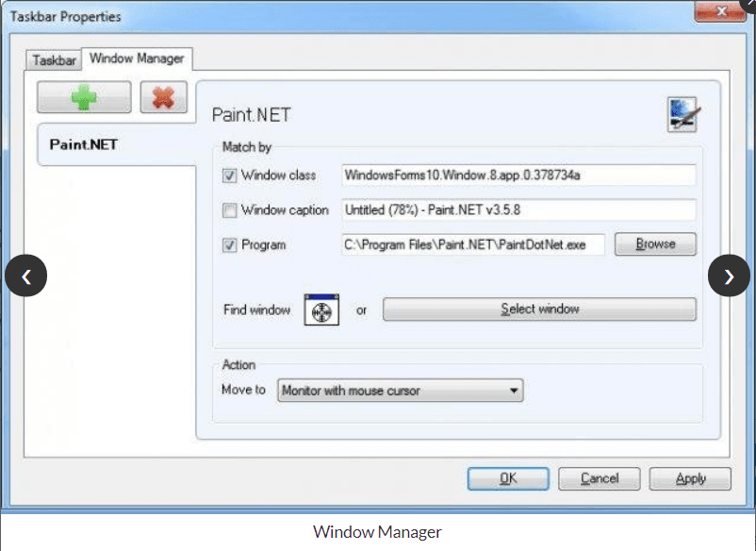
Task: Click the left navigation arrow
Action: [26, 275]
